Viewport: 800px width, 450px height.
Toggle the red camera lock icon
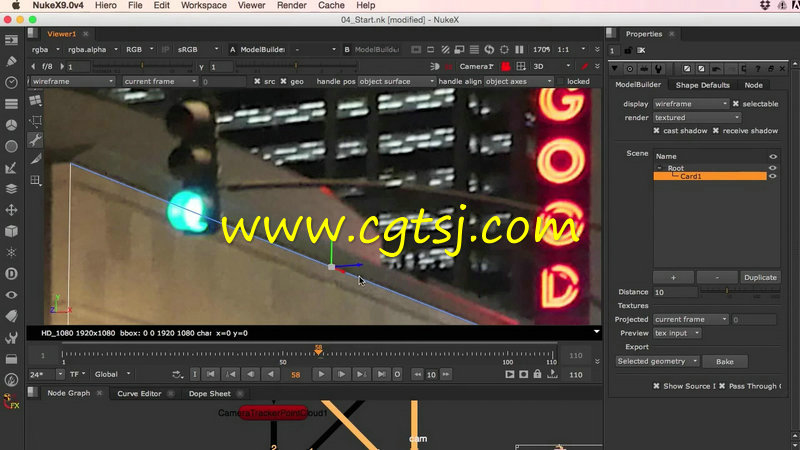click(x=506, y=66)
